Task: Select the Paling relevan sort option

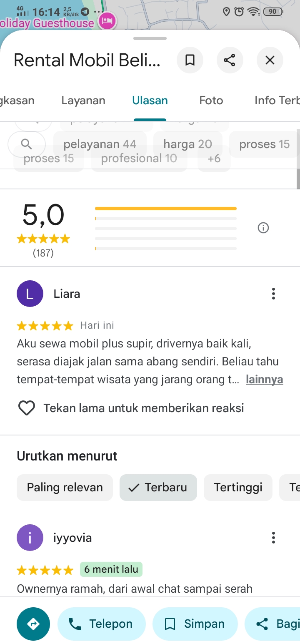Action: (65, 488)
